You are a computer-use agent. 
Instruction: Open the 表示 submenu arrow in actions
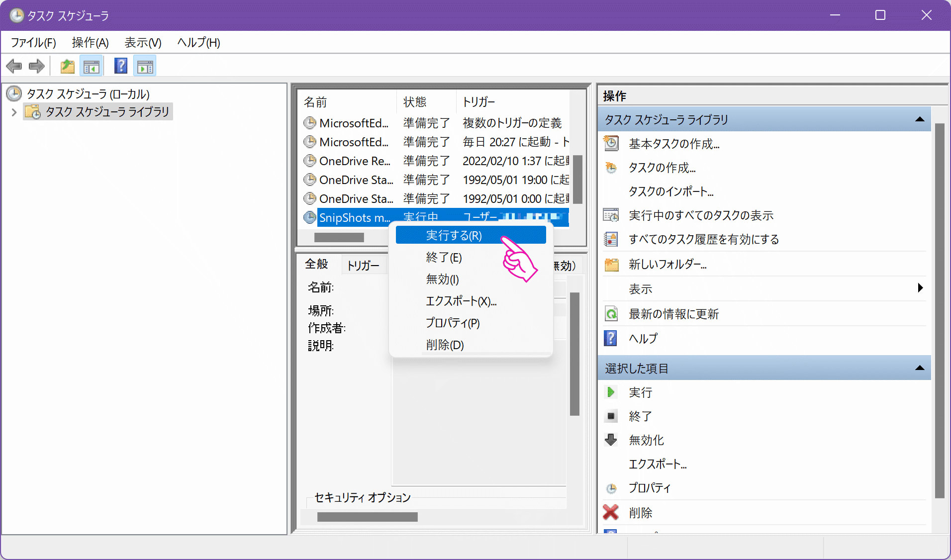(920, 288)
